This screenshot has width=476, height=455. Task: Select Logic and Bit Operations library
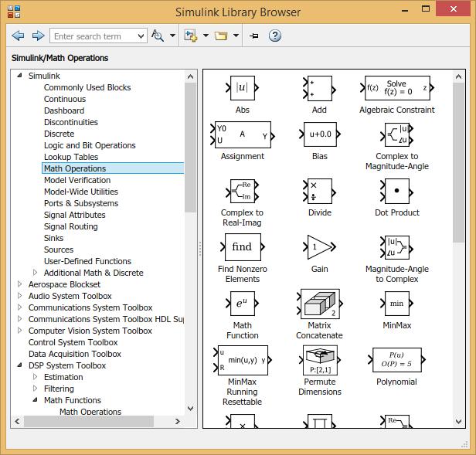90,145
